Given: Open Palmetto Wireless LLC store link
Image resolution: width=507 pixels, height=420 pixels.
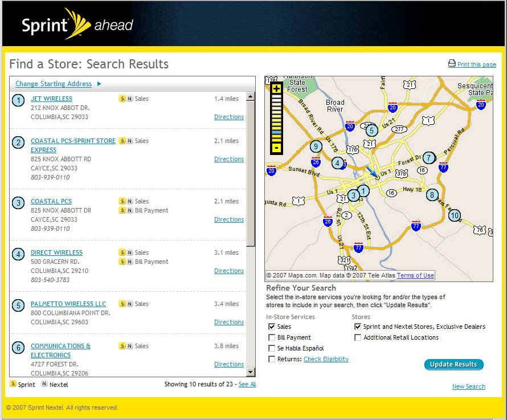Looking at the screenshot, I should 68,304.
